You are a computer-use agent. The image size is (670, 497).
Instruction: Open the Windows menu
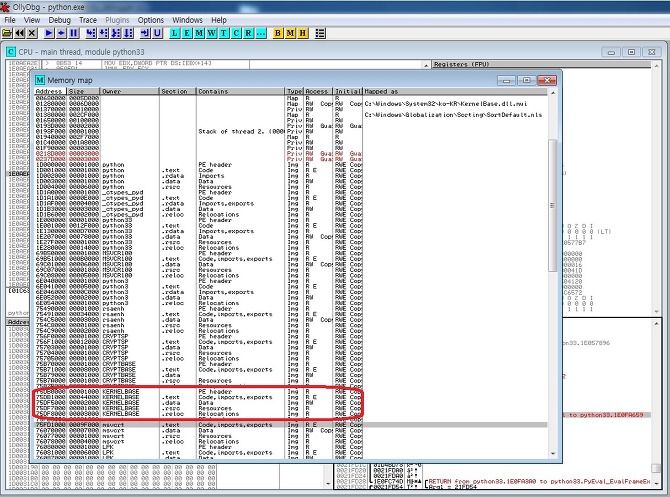point(187,20)
